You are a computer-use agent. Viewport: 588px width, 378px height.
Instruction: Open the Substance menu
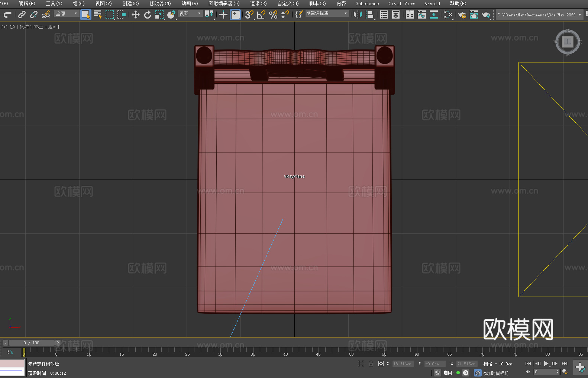click(x=367, y=3)
